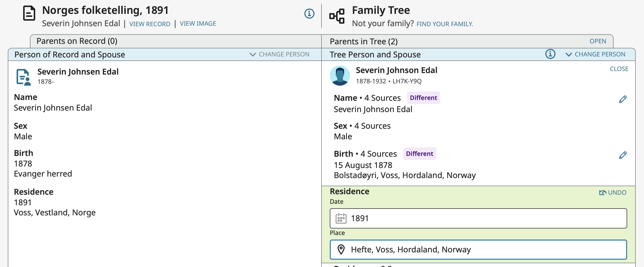Open the View Image link
The width and height of the screenshot is (644, 267).
(x=198, y=24)
